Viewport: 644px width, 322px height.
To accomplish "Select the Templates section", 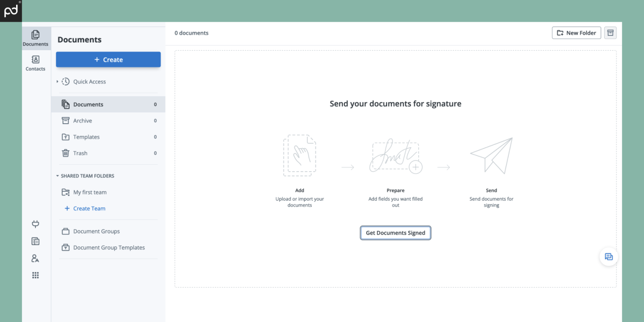I will click(86, 137).
